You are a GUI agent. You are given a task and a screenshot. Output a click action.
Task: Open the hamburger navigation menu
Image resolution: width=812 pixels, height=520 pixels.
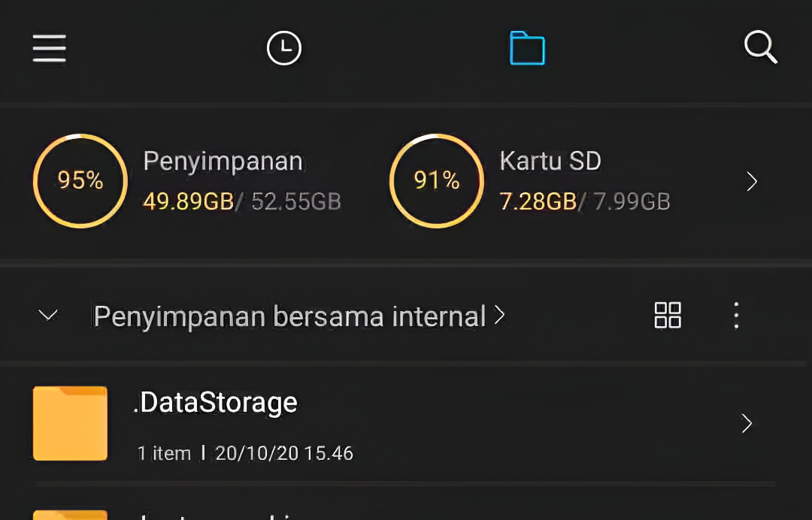(x=50, y=49)
